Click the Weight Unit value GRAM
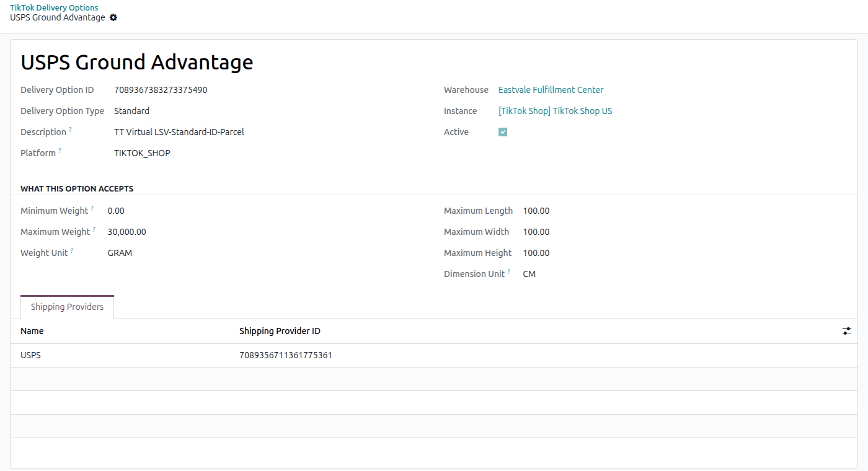This screenshot has width=868, height=471. tap(120, 253)
